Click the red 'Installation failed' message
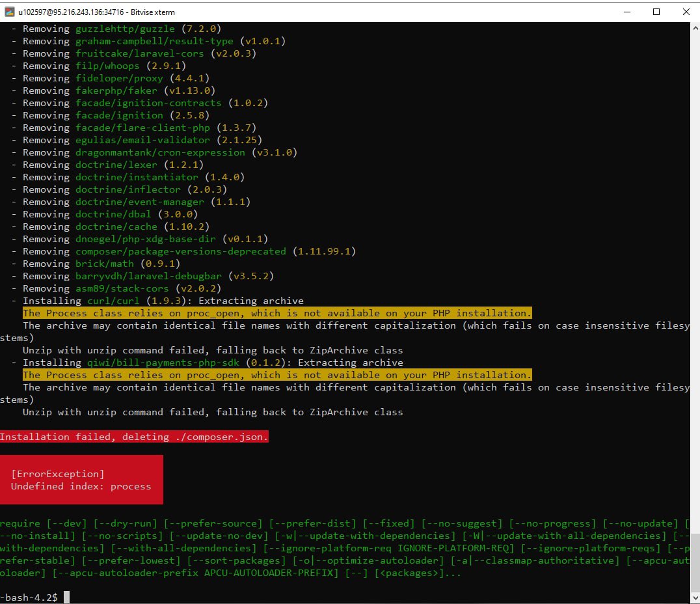Image resolution: width=700 pixels, height=604 pixels. (134, 437)
